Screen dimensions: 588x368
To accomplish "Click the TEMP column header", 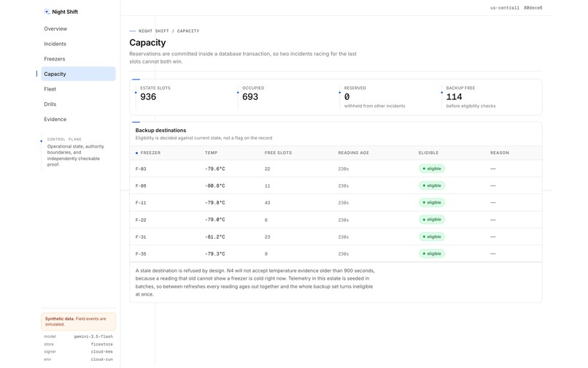I will [211, 153].
